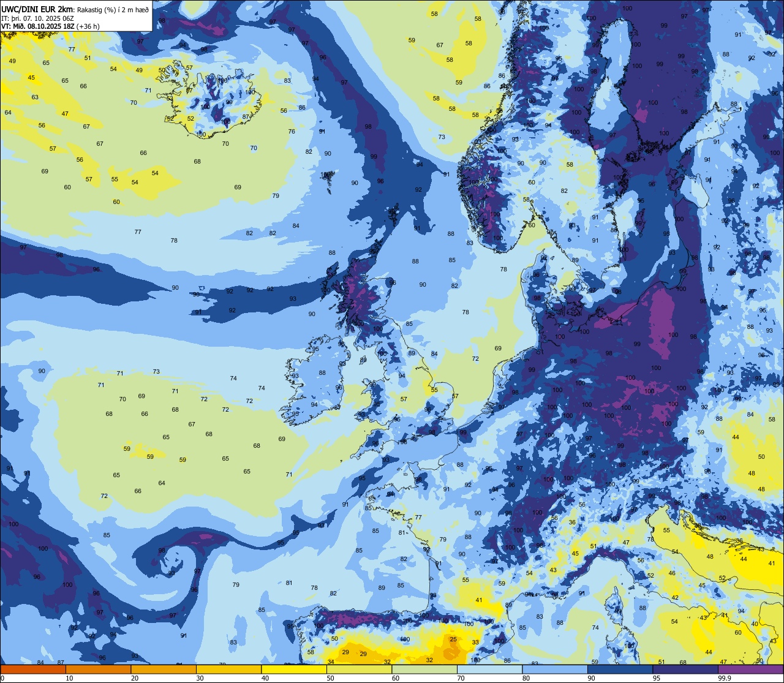Pick the 95–99.9 % indigo legend swatch
784x683 pixels.
click(x=685, y=670)
